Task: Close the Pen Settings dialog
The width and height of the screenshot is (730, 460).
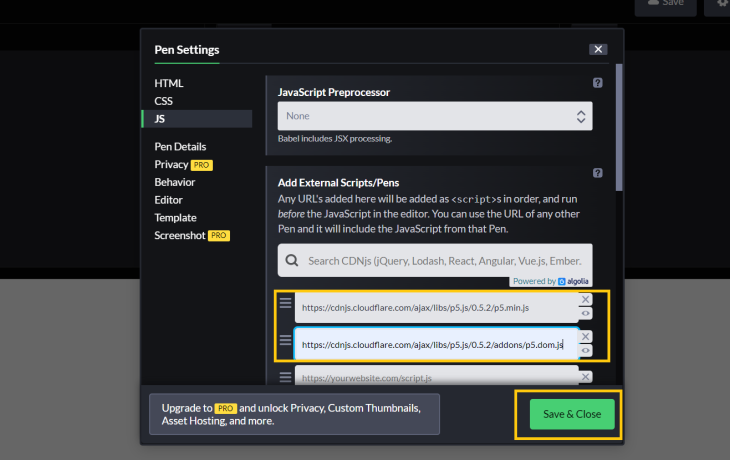Action: pos(598,49)
